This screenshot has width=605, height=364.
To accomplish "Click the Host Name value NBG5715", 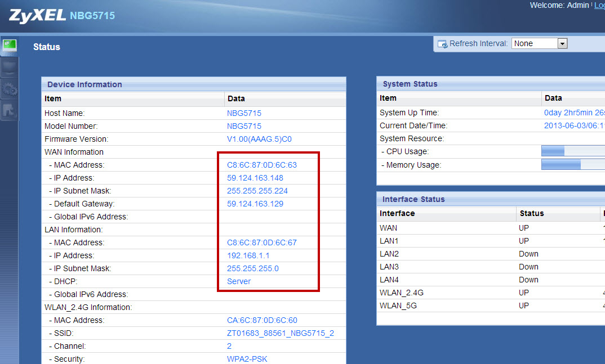I will pos(244,113).
